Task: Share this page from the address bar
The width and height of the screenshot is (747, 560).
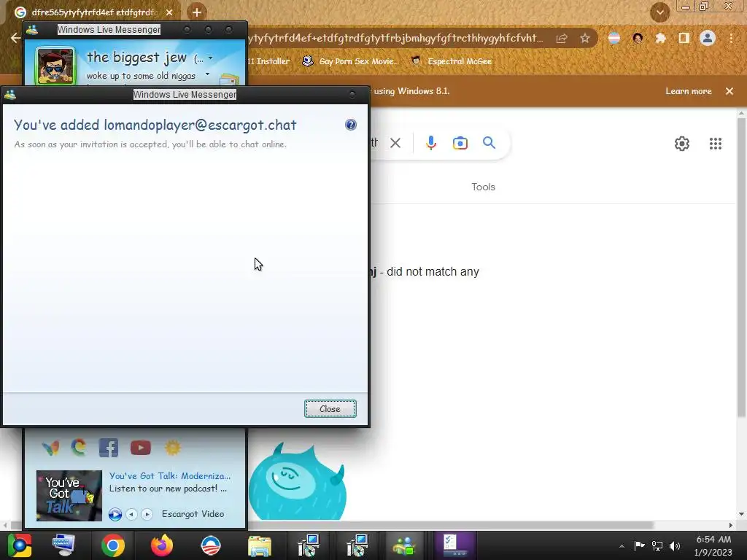Action: point(562,38)
